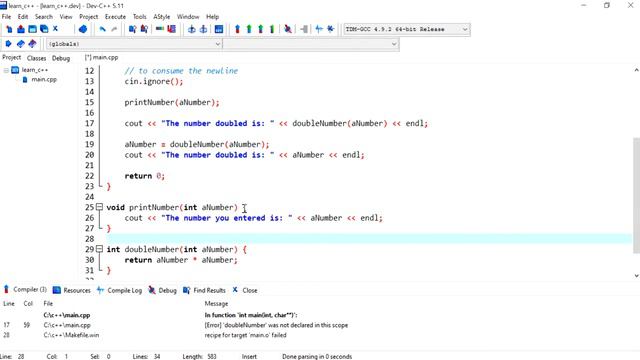The width and height of the screenshot is (640, 360).
Task: Click Close to hide the bottom panel
Action: (245, 290)
